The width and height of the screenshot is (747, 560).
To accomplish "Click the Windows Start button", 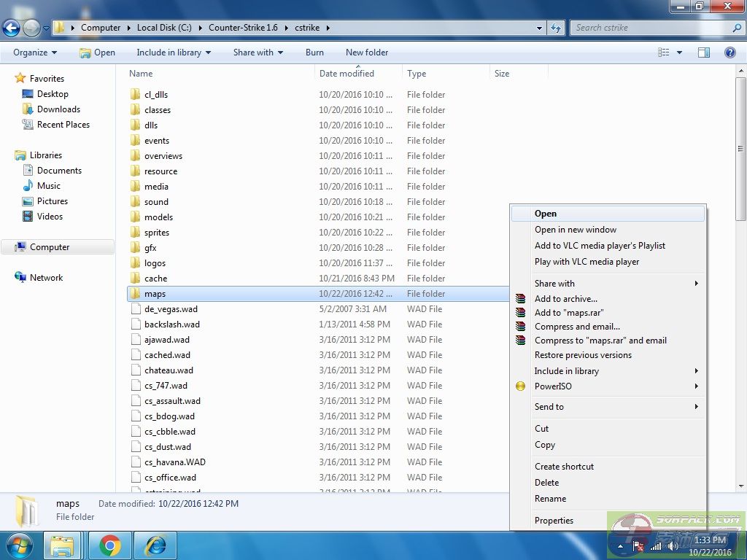I will tap(19, 545).
